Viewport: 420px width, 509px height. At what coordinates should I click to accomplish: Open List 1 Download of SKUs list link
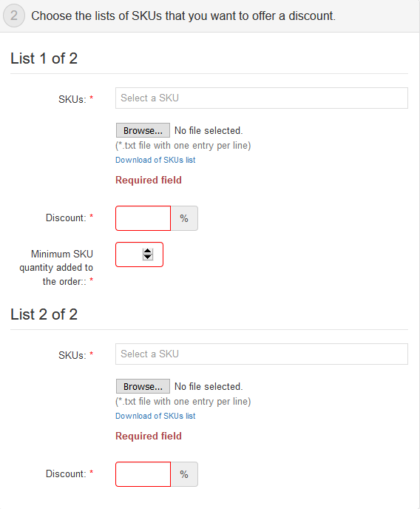click(x=155, y=160)
